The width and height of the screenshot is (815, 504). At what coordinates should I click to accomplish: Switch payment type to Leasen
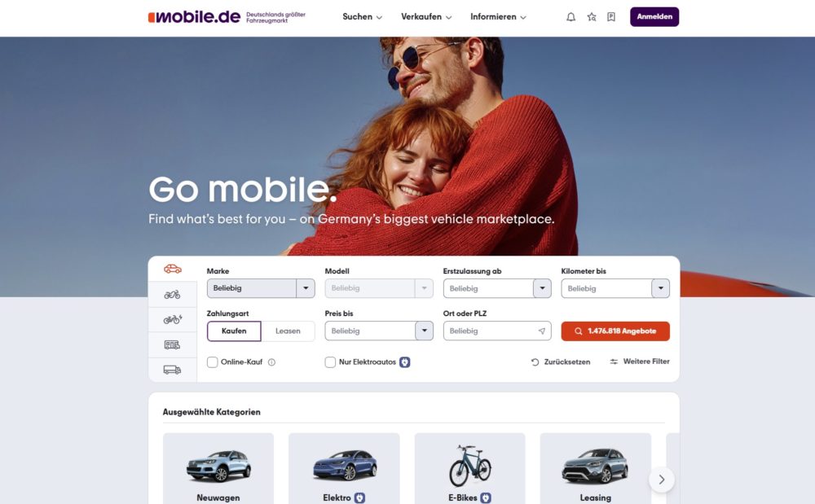click(x=288, y=331)
